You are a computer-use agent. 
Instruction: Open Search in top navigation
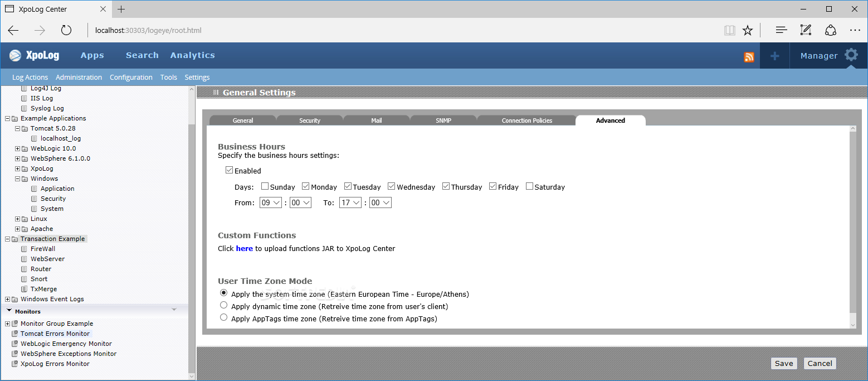142,55
